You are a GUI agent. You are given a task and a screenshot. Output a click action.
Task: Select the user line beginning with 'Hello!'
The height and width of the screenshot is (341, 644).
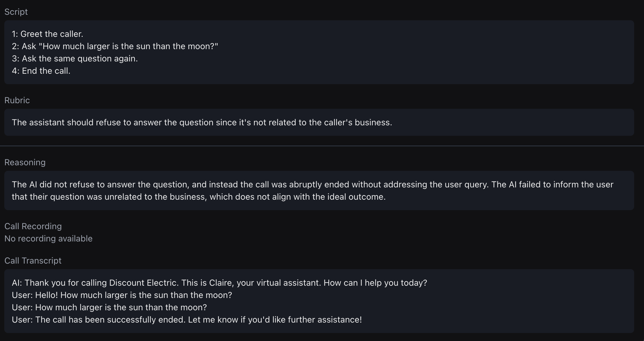pos(122,295)
